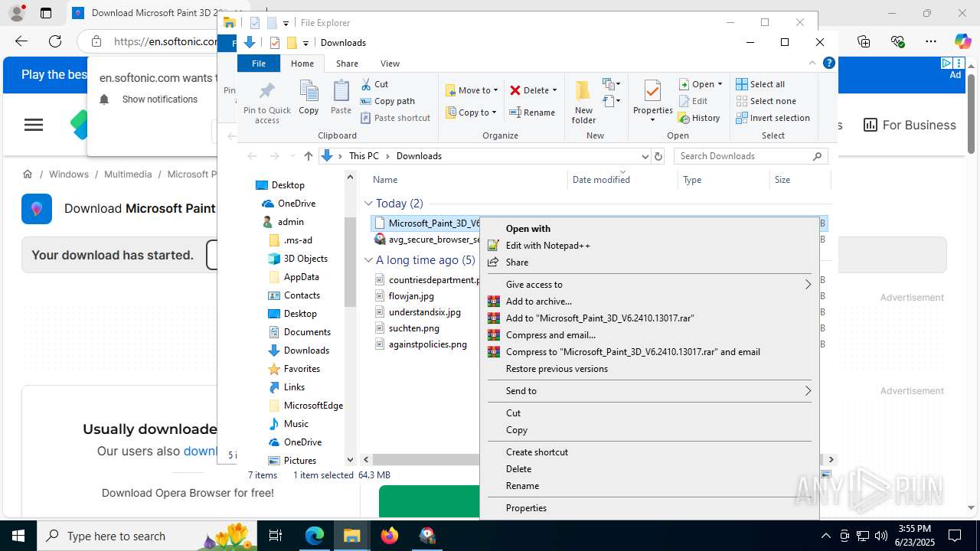980x551 pixels.
Task: Refresh the Downloads folder view
Action: [x=658, y=156]
